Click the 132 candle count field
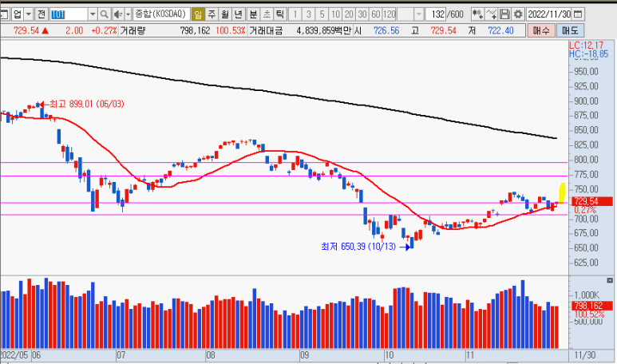Image resolution: width=617 pixels, height=364 pixels. [x=436, y=15]
